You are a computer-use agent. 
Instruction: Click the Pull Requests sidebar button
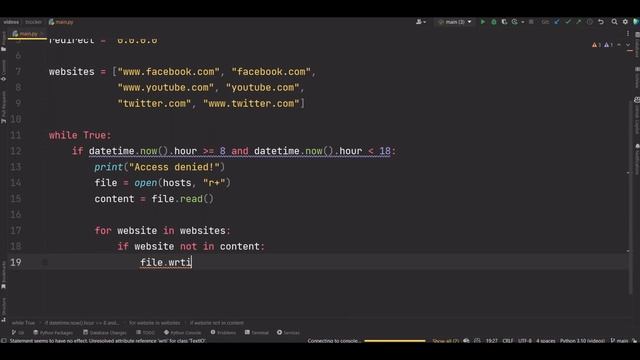pos(4,107)
